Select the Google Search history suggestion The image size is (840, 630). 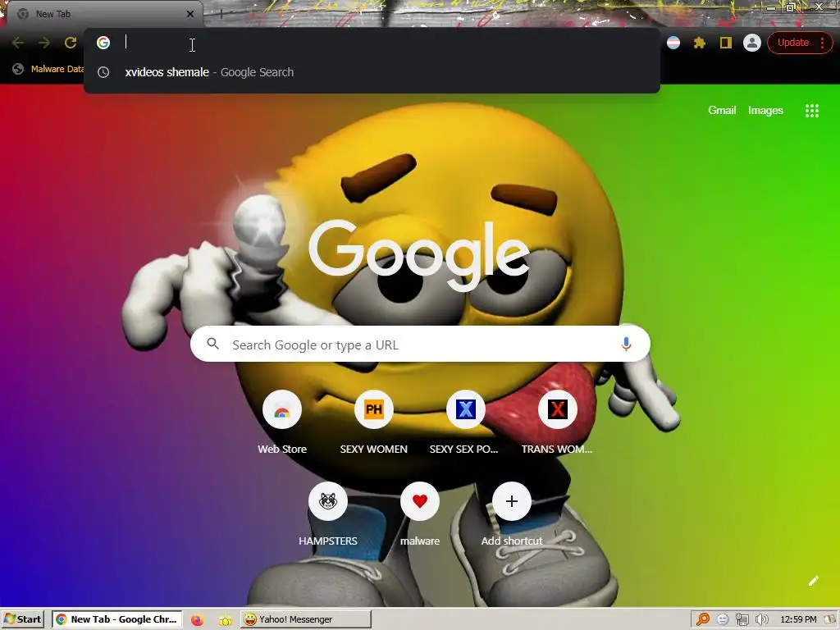point(372,72)
